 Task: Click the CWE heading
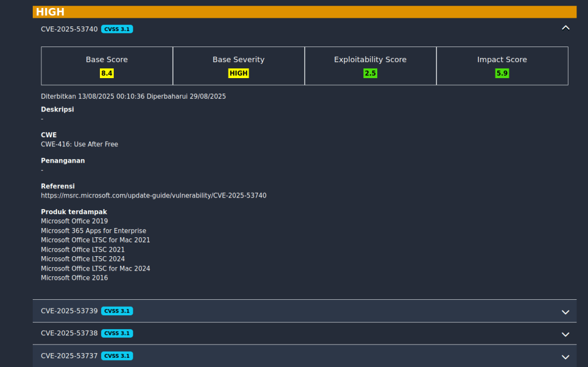tap(49, 135)
